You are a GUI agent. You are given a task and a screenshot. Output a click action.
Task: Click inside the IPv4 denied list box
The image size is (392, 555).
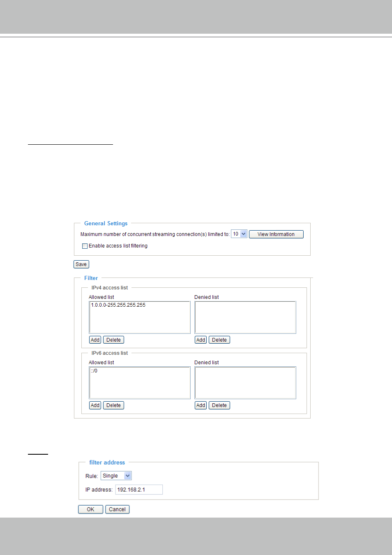pos(245,317)
